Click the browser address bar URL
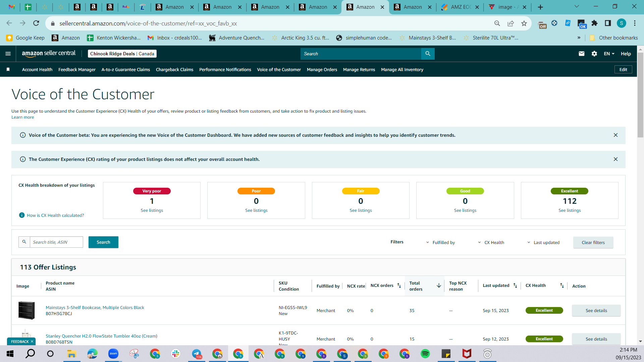This screenshot has width=644, height=362. tap(148, 23)
